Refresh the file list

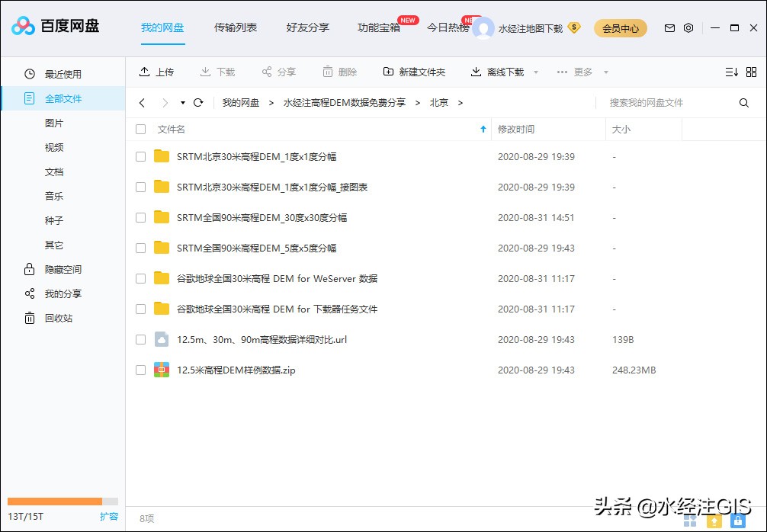[198, 103]
